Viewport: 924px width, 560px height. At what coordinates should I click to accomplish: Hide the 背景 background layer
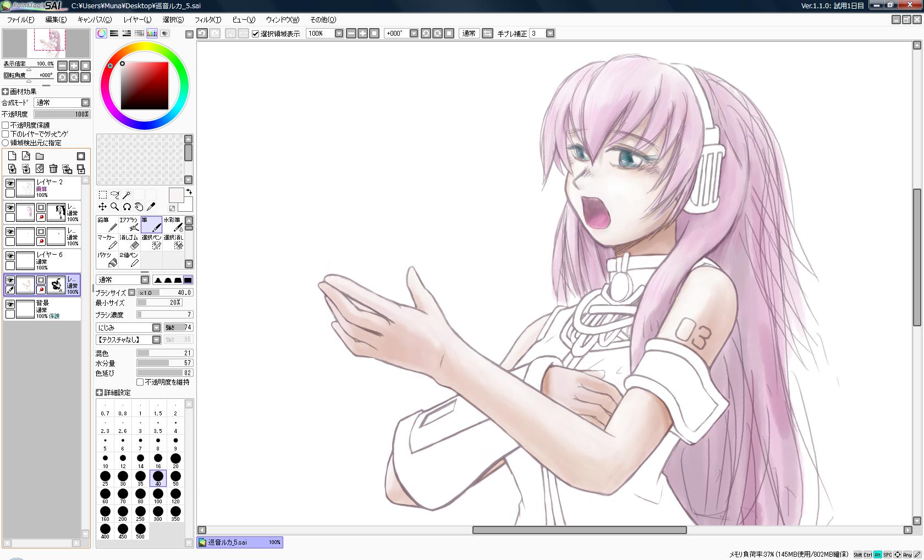[x=10, y=304]
